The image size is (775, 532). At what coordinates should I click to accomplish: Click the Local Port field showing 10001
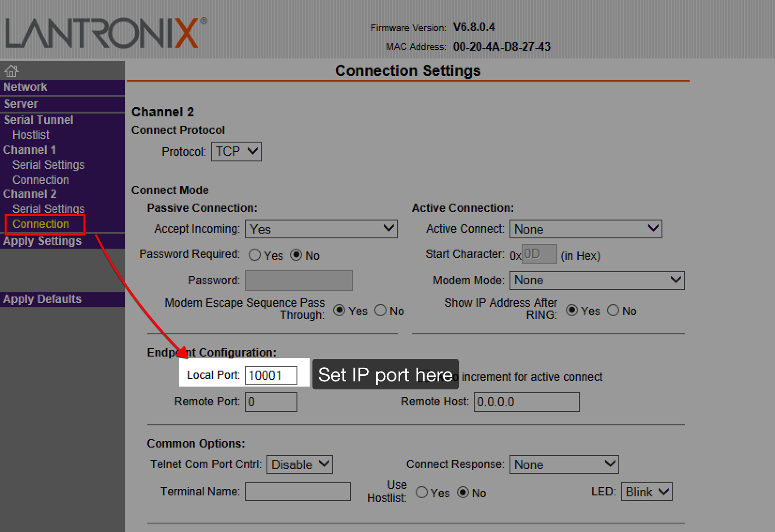click(x=271, y=375)
